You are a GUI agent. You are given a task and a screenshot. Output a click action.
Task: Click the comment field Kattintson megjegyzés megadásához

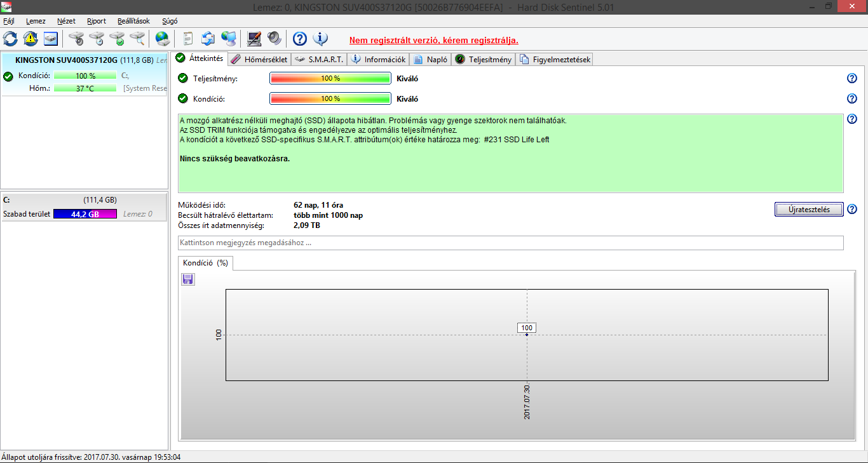(511, 243)
